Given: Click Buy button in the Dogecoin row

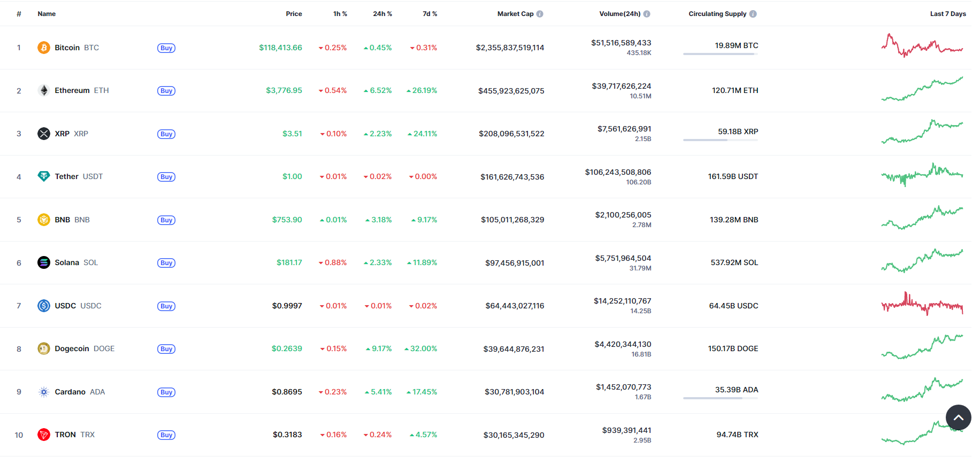Looking at the screenshot, I should pyautogui.click(x=166, y=349).
